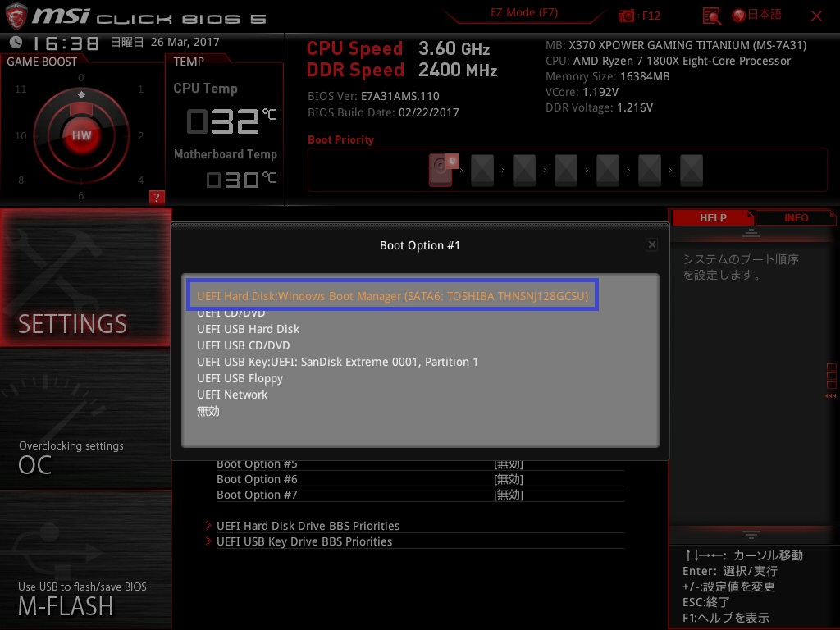Click the GAME BOOST panel header
Screen dimensions: 840x630
pyautogui.click(x=42, y=62)
